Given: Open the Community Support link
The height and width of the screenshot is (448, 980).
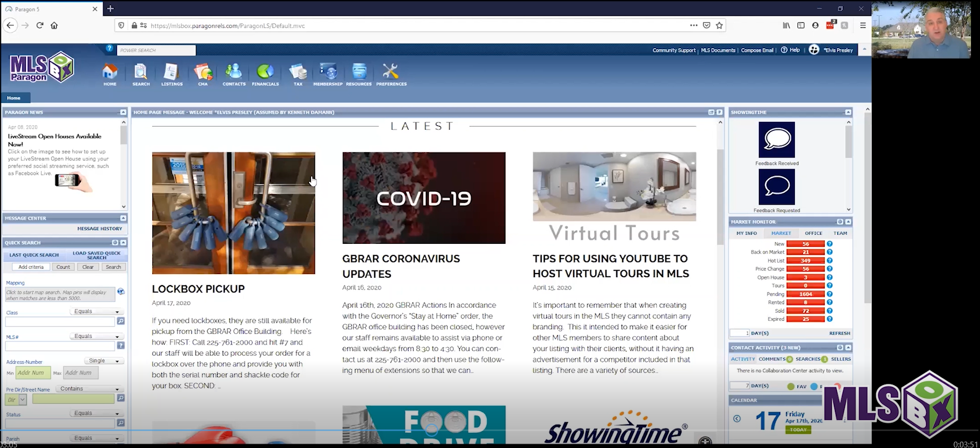Looking at the screenshot, I should click(674, 50).
